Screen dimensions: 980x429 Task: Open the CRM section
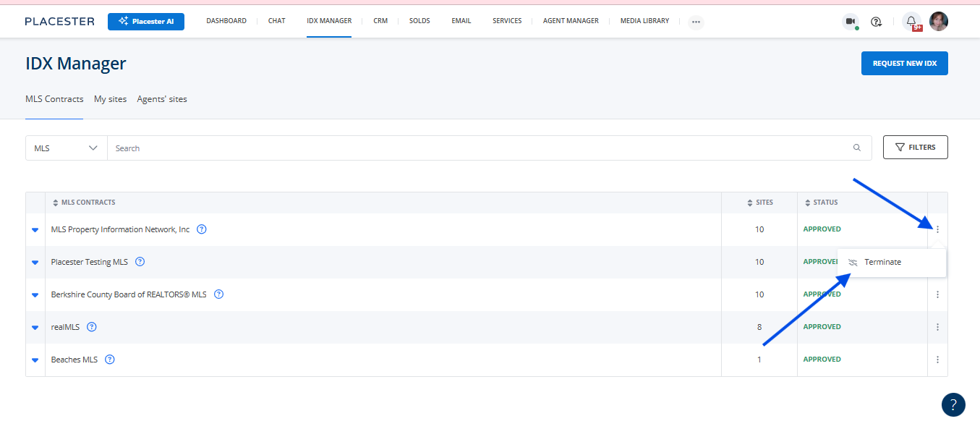pyautogui.click(x=380, y=21)
